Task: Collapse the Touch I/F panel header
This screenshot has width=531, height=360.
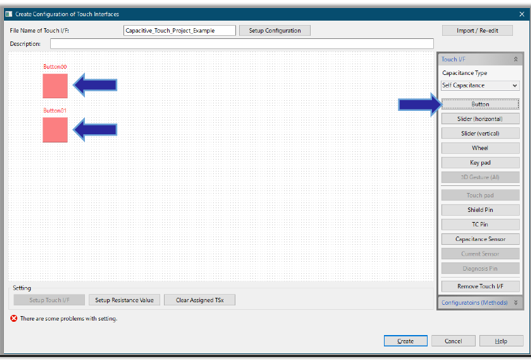Action: tap(480, 59)
